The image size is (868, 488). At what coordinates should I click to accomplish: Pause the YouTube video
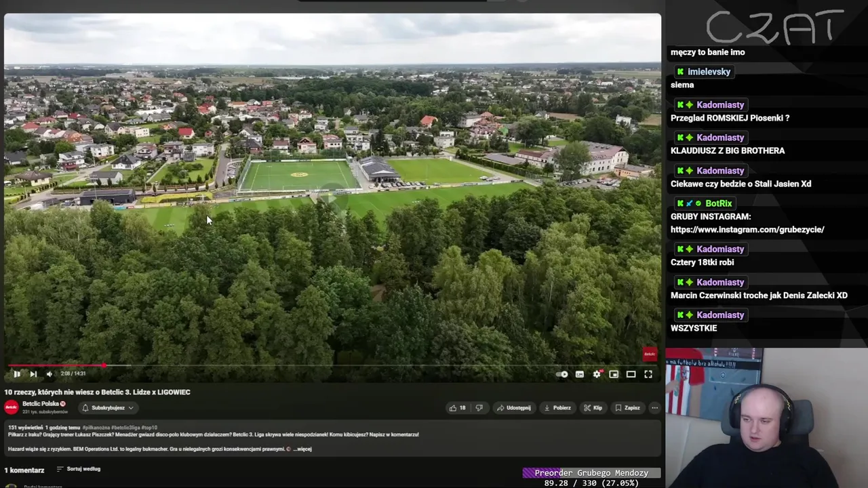point(16,374)
